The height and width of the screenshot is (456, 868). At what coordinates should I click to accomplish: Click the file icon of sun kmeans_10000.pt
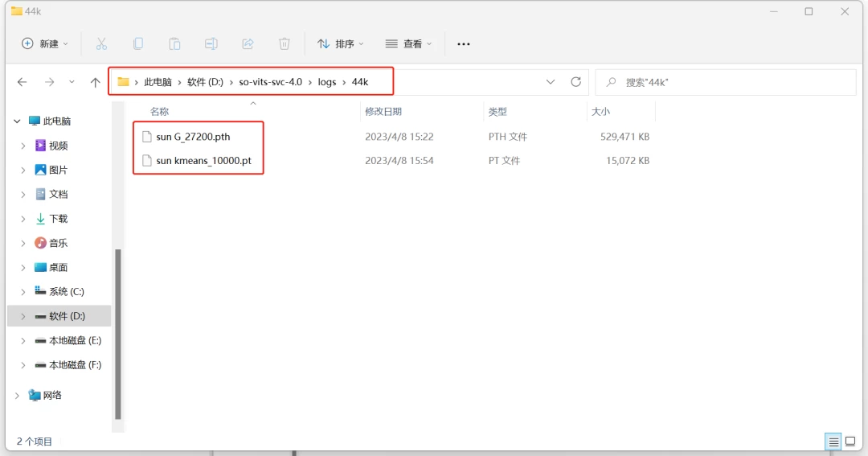tap(147, 161)
